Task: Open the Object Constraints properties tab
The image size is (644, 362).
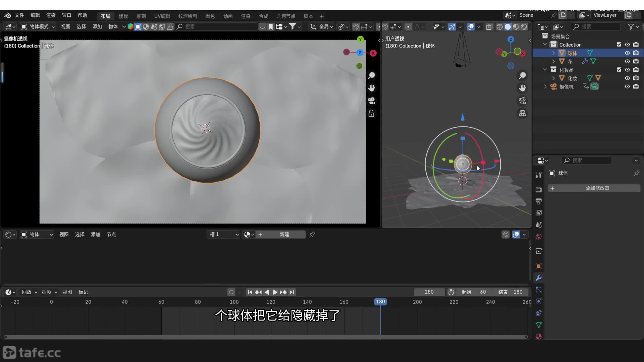Action: [x=539, y=313]
